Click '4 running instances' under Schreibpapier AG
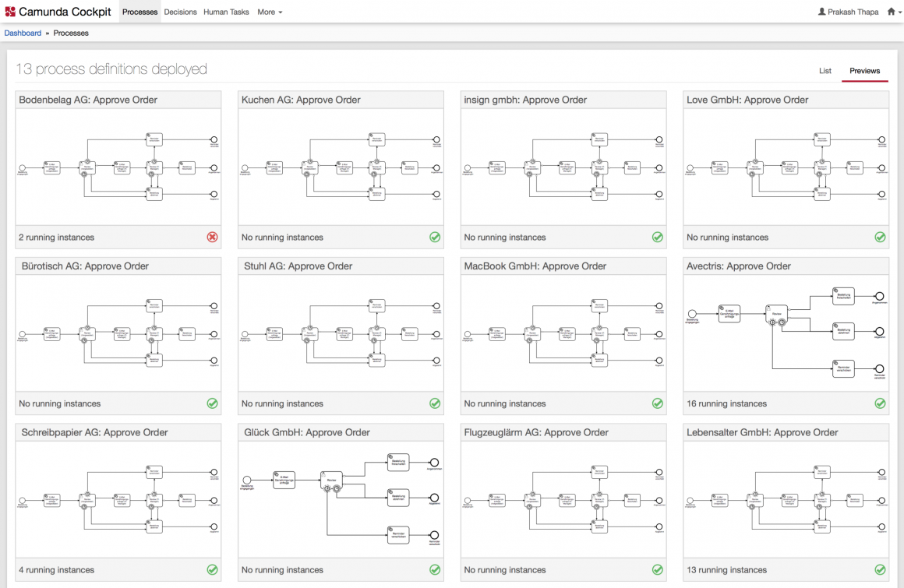 point(56,570)
